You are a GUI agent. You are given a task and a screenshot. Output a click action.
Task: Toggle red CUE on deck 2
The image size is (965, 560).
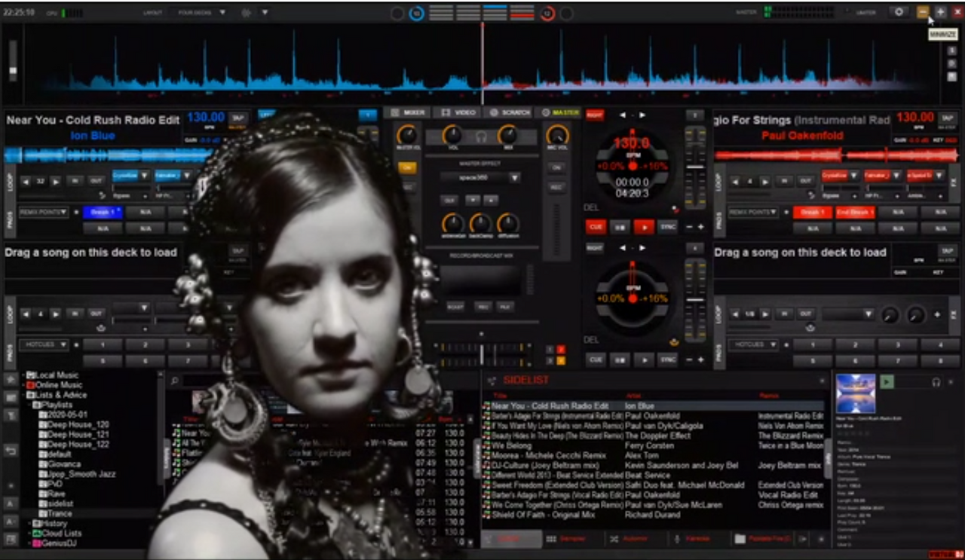tap(596, 227)
